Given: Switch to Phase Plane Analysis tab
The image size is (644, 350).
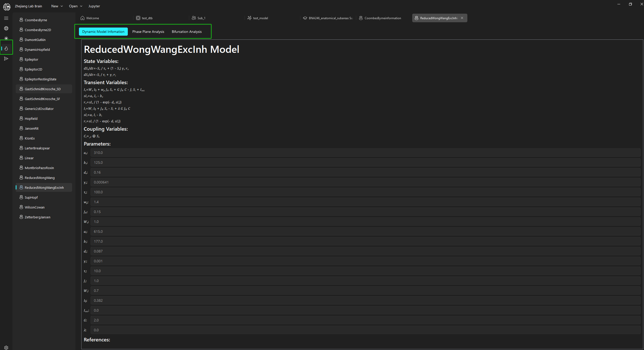Looking at the screenshot, I should (148, 32).
